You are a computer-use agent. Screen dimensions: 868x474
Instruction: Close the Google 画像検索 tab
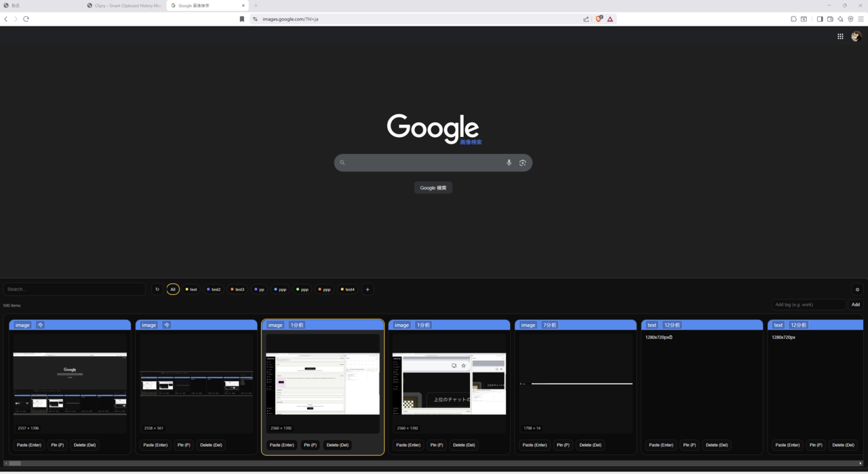(243, 5)
